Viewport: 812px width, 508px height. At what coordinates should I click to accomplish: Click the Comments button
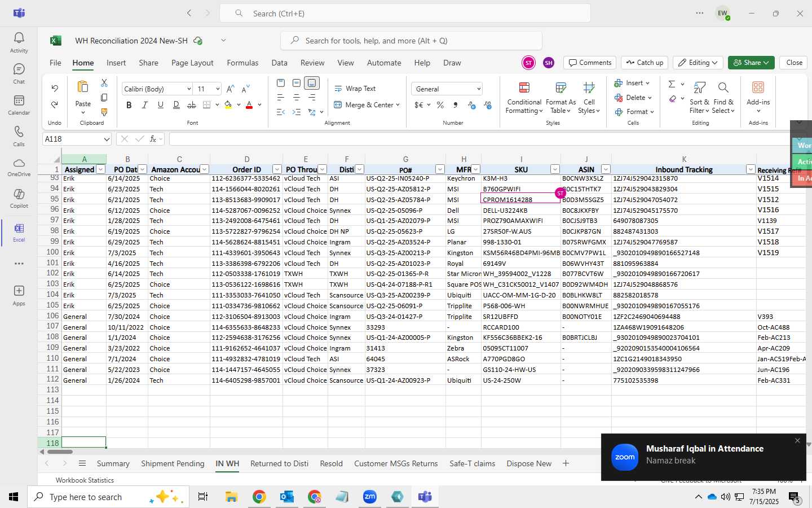point(590,63)
